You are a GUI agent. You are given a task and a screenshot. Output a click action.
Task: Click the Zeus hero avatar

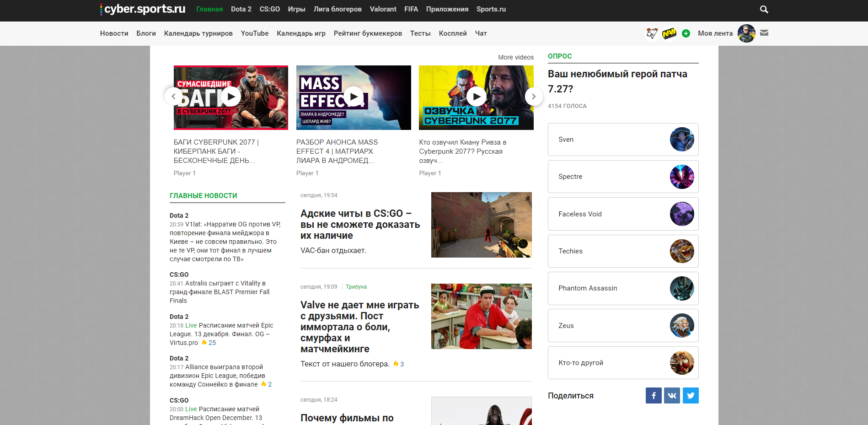(682, 326)
